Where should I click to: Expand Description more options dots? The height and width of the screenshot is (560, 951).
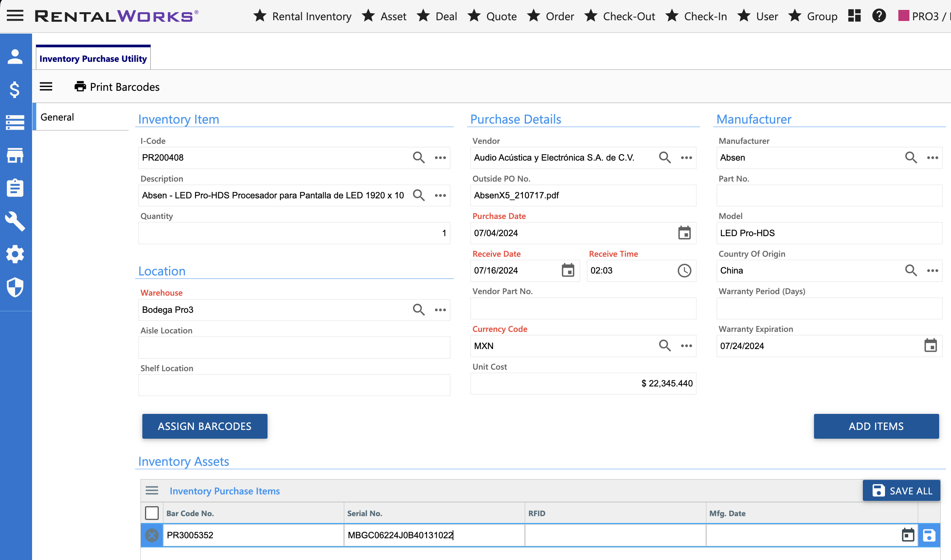(440, 195)
